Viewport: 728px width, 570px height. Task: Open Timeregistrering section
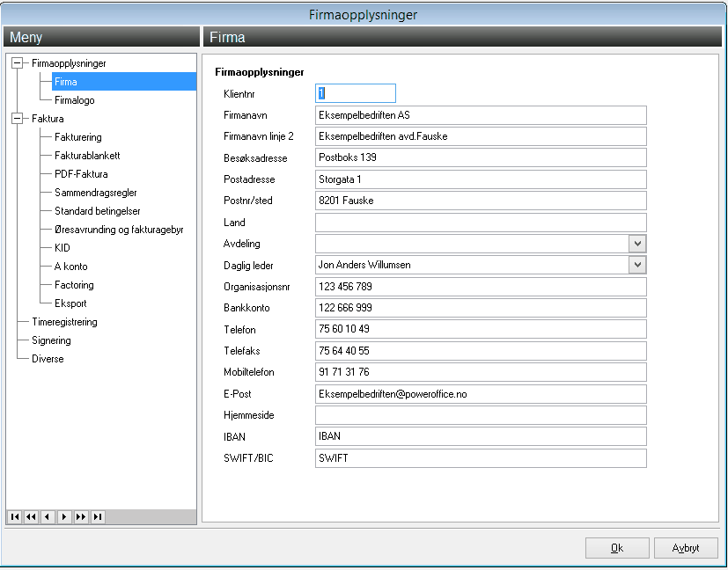pos(64,322)
